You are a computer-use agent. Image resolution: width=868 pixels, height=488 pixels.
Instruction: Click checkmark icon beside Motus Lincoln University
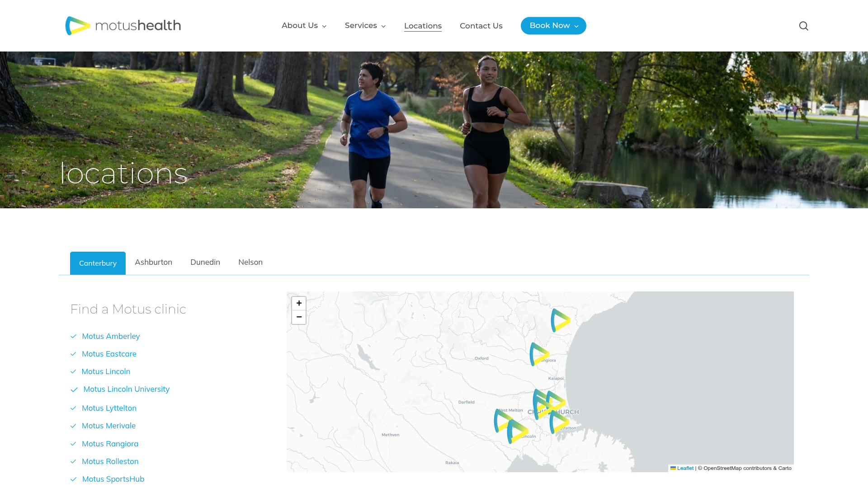74,389
